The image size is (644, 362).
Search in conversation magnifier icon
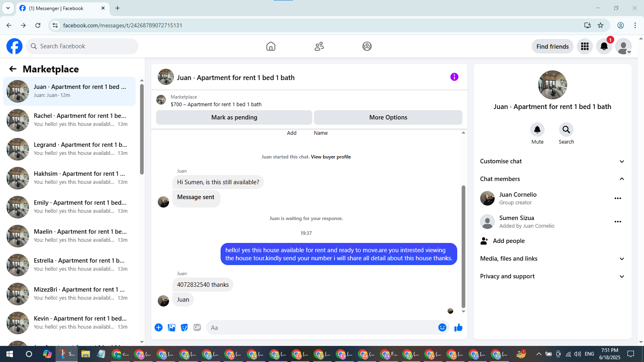pos(566,130)
